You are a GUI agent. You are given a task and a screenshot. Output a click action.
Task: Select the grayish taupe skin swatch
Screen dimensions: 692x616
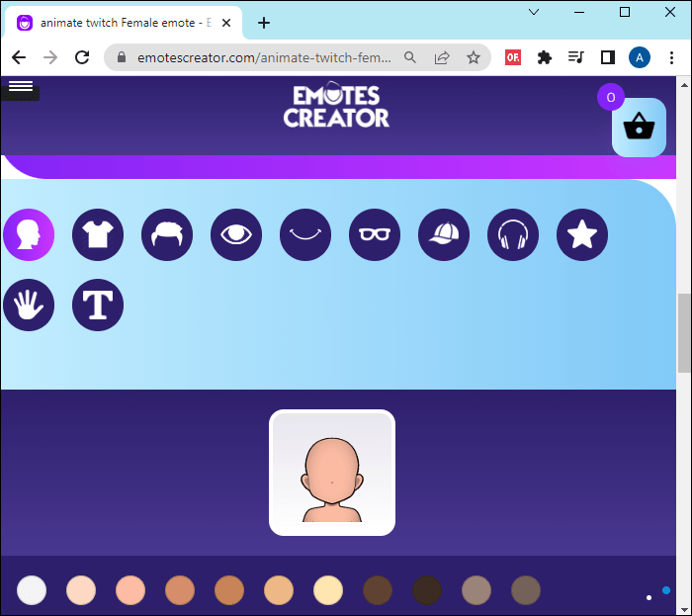(476, 590)
